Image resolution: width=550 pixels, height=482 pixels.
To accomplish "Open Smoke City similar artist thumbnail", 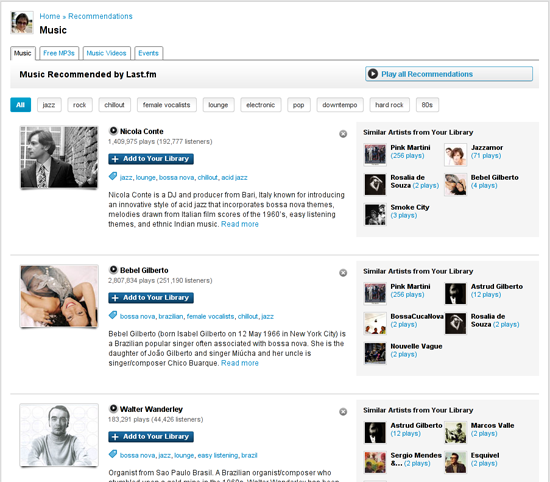I will (375, 214).
